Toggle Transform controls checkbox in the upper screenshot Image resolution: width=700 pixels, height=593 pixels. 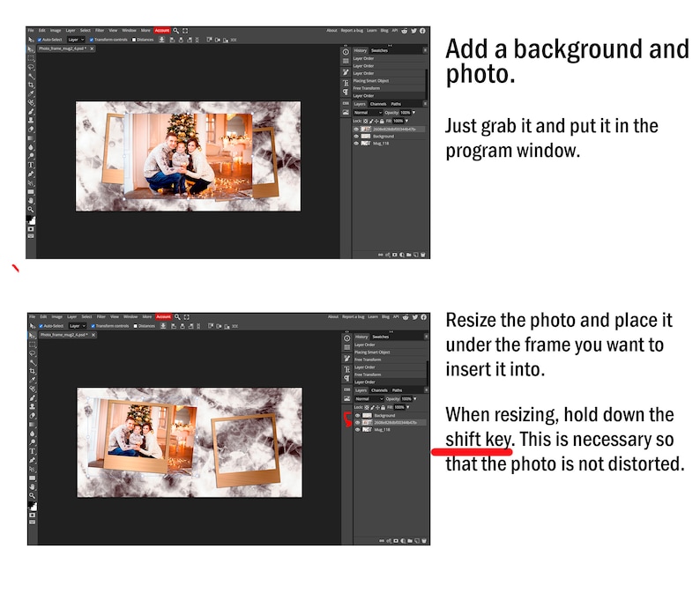tap(92, 40)
